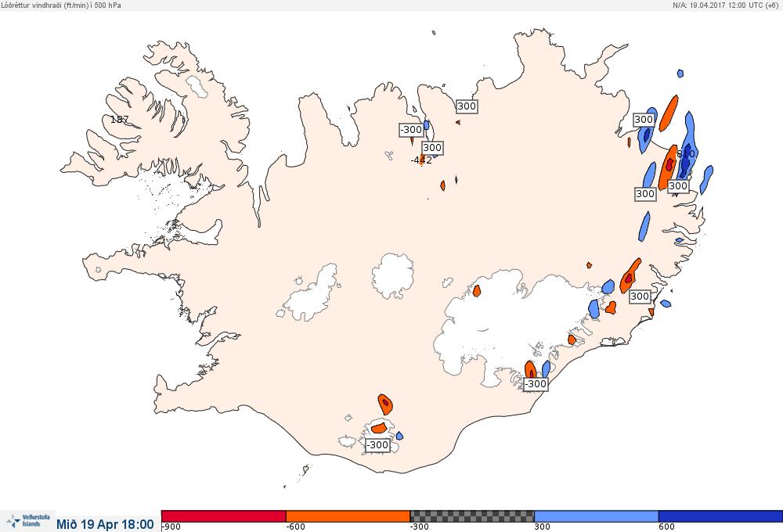783x532 pixels.
Task: Click the dark blue 600 legend band
Action: pyautogui.click(x=720, y=516)
